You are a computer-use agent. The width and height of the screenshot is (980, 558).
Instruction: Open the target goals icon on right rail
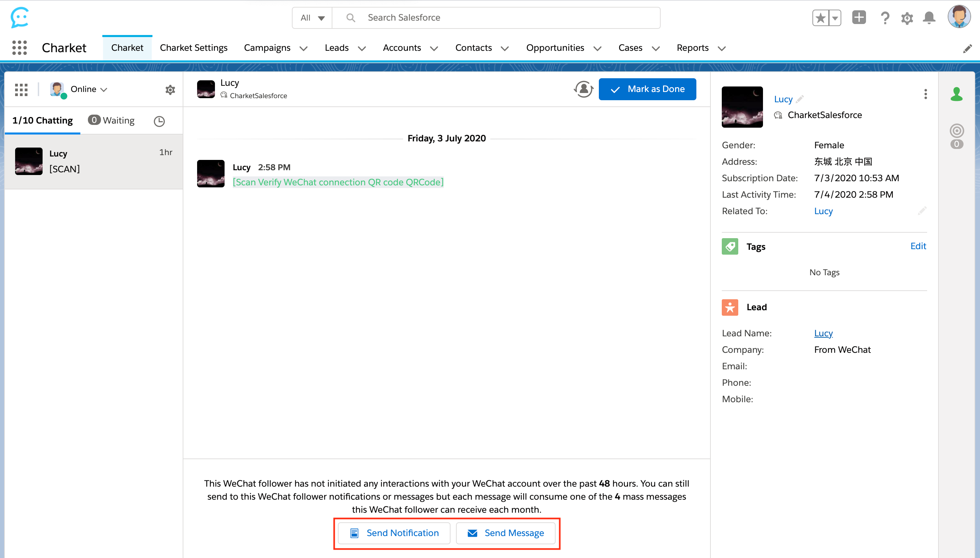(956, 131)
